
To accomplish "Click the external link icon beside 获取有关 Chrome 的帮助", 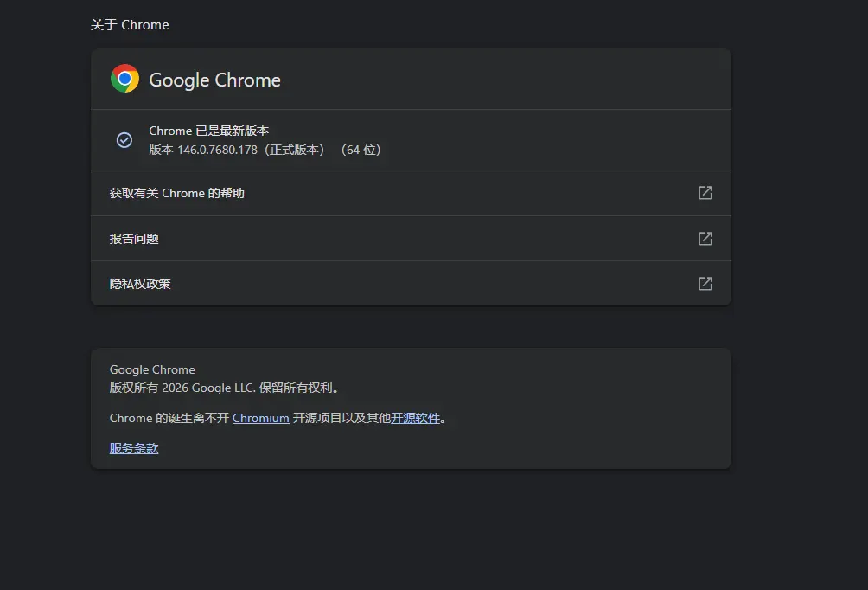I will (x=705, y=193).
